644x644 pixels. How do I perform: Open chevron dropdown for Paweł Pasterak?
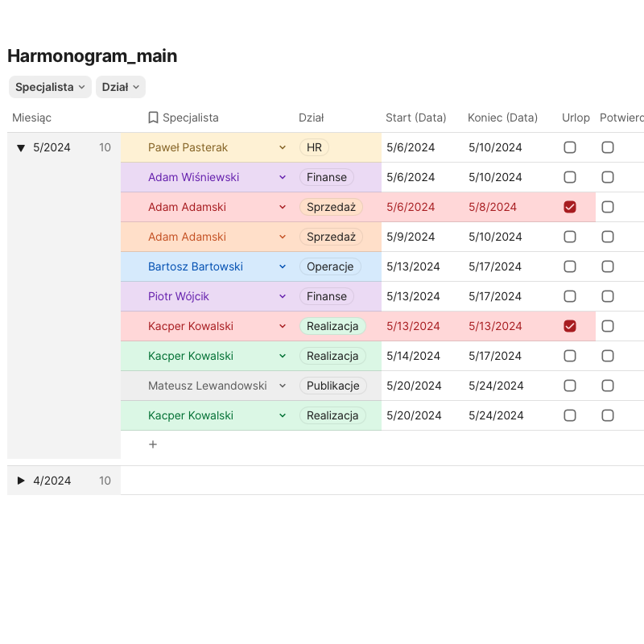[283, 148]
